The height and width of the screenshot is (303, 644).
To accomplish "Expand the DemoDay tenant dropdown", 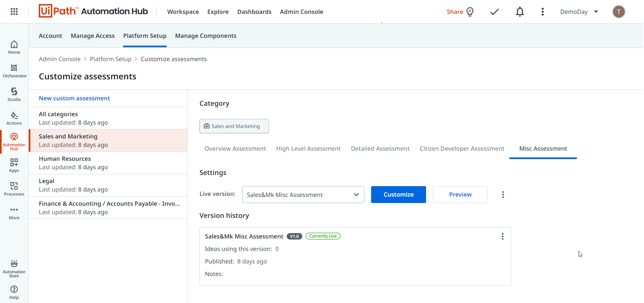I will (x=579, y=12).
